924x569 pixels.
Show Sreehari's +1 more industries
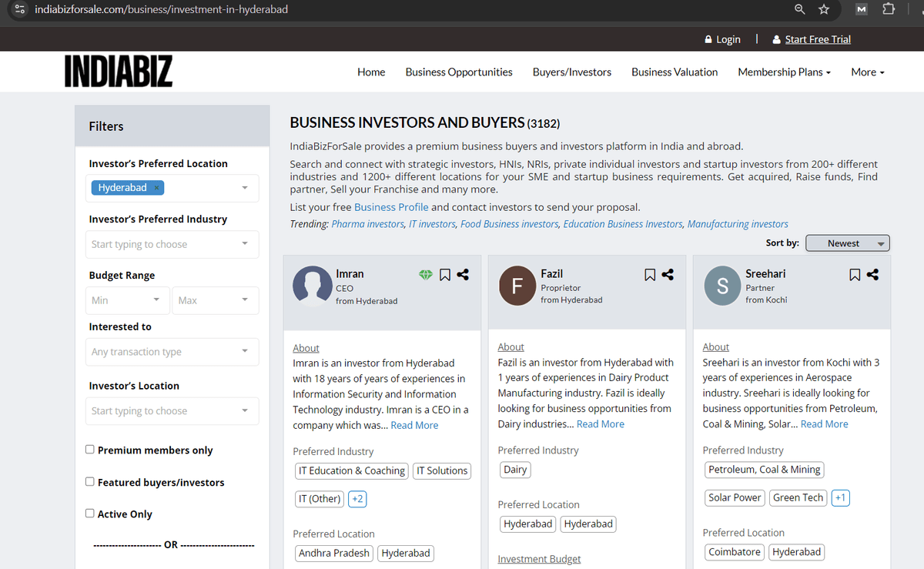pyautogui.click(x=841, y=497)
